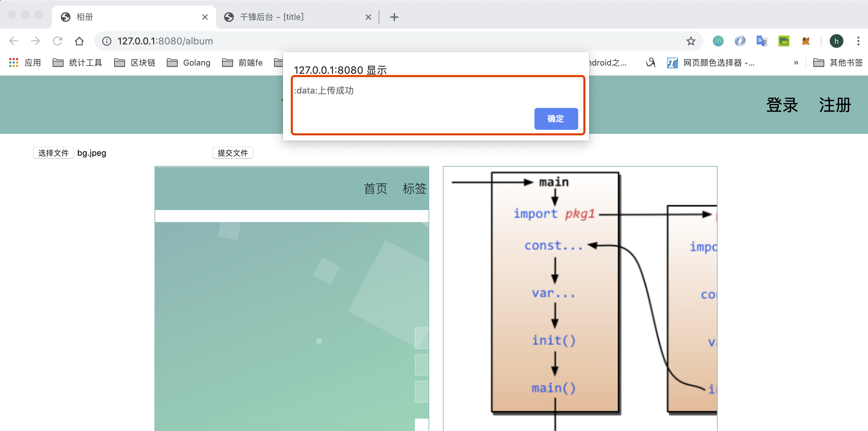Expand hidden bookmarks with the chevron
Screen dimensions: 868x431
[x=796, y=62]
